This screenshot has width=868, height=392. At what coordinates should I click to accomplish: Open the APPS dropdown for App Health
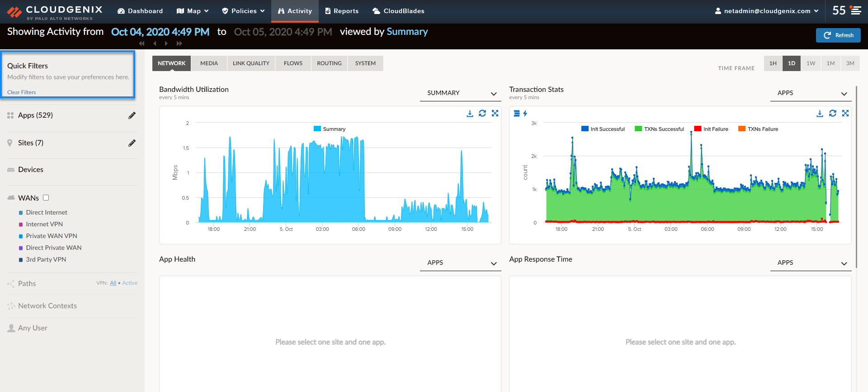point(460,263)
